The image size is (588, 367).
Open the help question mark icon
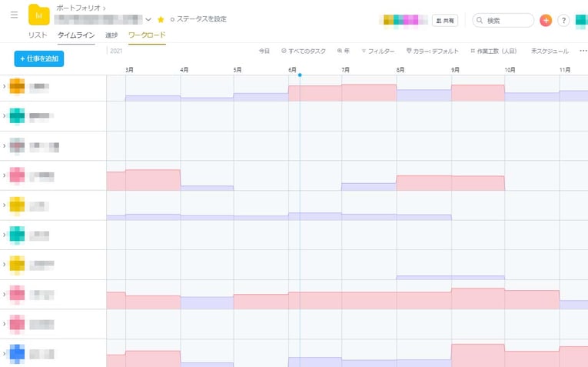tap(563, 21)
